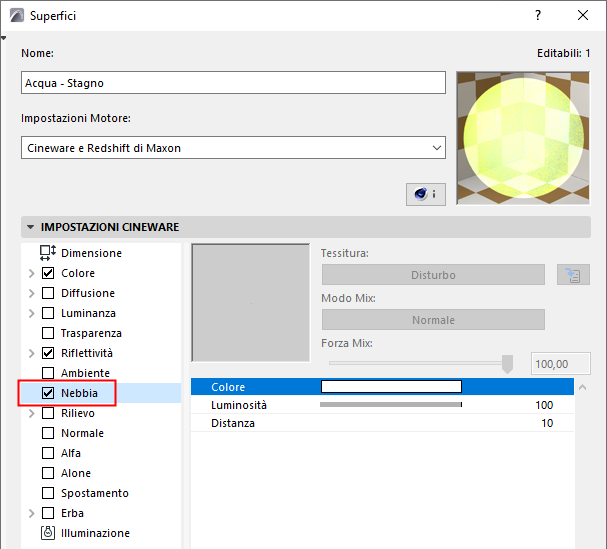Click the help question mark
The width and height of the screenshot is (607, 549).
(538, 15)
